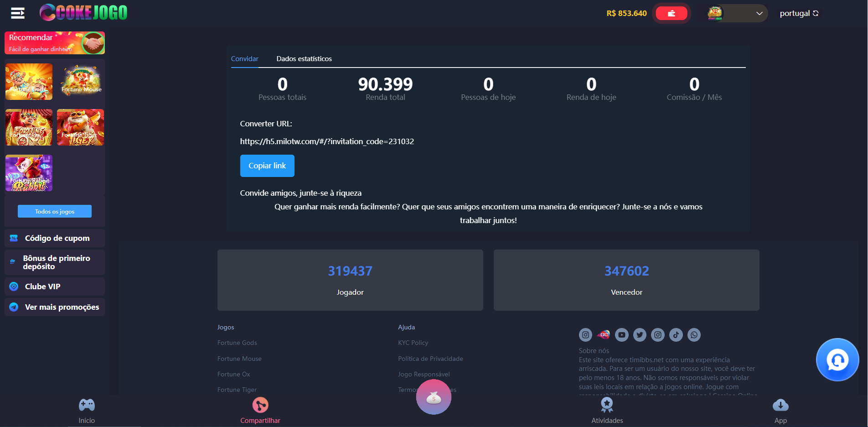The width and height of the screenshot is (868, 427).
Task: Open the TikTok social icon
Action: 676,335
